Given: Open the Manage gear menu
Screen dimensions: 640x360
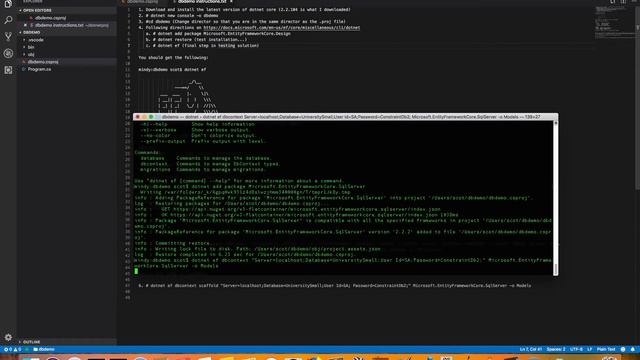Looking at the screenshot, I should click(8, 337).
